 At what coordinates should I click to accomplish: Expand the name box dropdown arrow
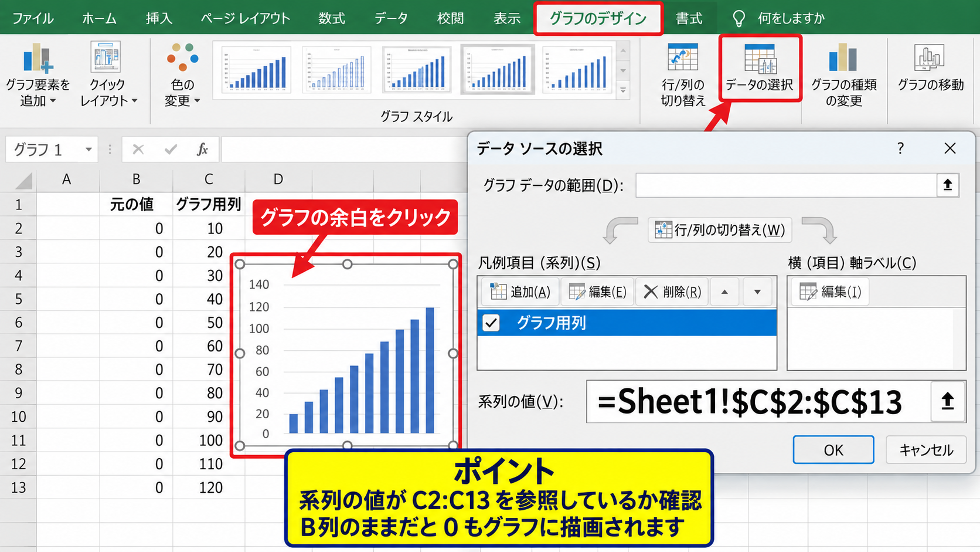pyautogui.click(x=89, y=150)
